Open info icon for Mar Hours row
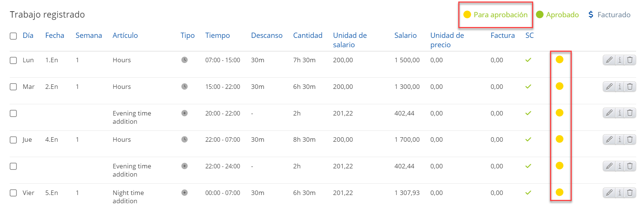This screenshot has width=644, height=210. [x=620, y=87]
